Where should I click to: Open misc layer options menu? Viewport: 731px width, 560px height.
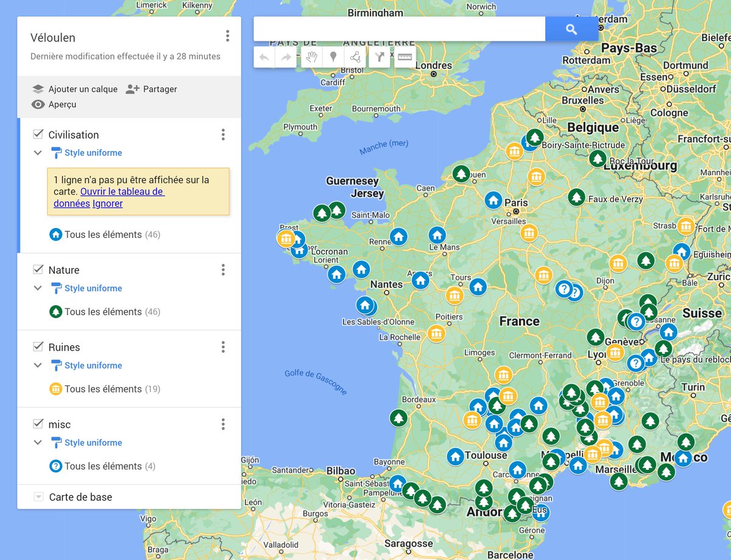pyautogui.click(x=223, y=424)
